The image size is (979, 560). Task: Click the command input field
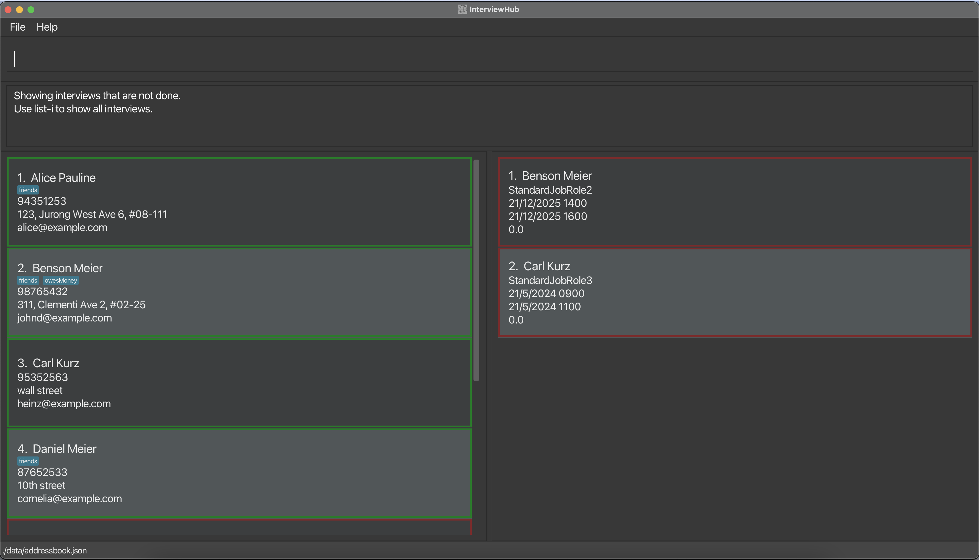[490, 59]
